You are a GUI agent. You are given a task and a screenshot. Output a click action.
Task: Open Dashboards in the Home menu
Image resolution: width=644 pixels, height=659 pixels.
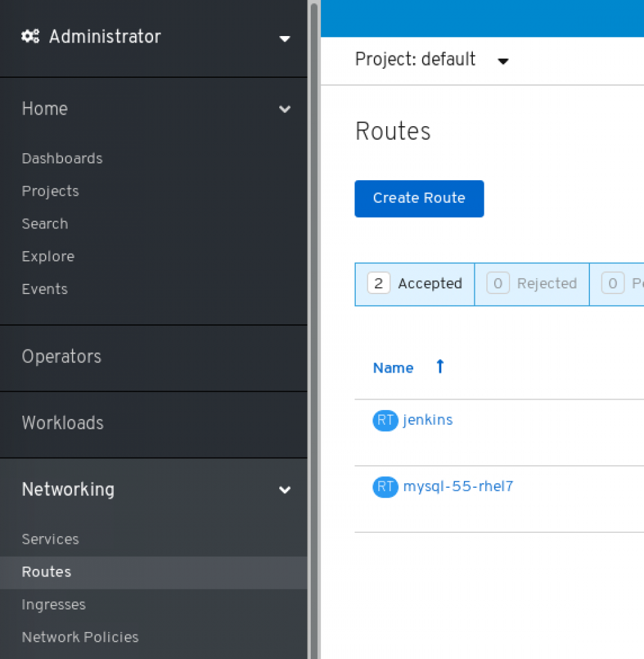pos(62,158)
